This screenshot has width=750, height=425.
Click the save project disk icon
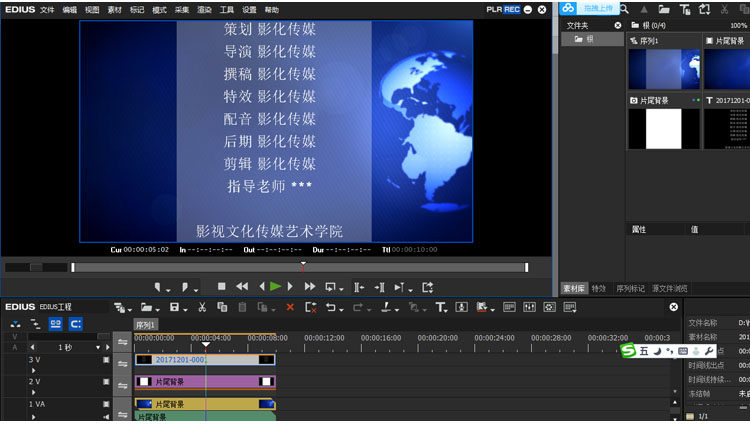point(174,307)
